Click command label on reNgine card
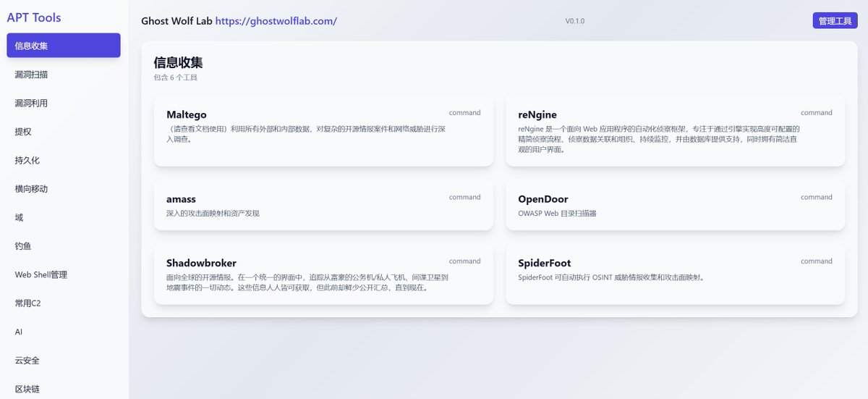Image resolution: width=868 pixels, height=399 pixels. coord(816,113)
